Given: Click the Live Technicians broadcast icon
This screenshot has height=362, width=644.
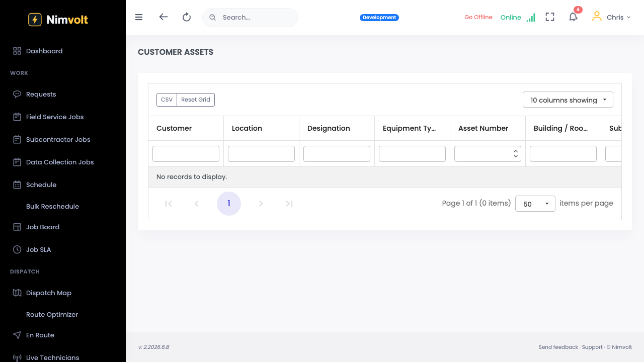Looking at the screenshot, I should (x=17, y=357).
